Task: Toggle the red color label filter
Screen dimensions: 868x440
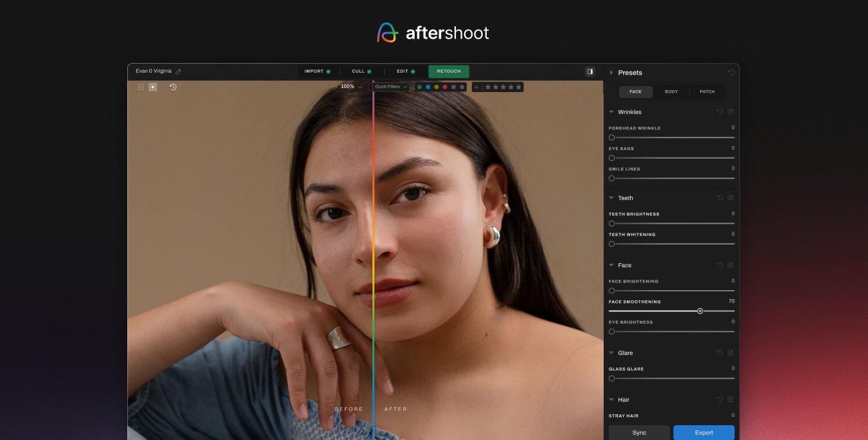Action: pyautogui.click(x=445, y=87)
